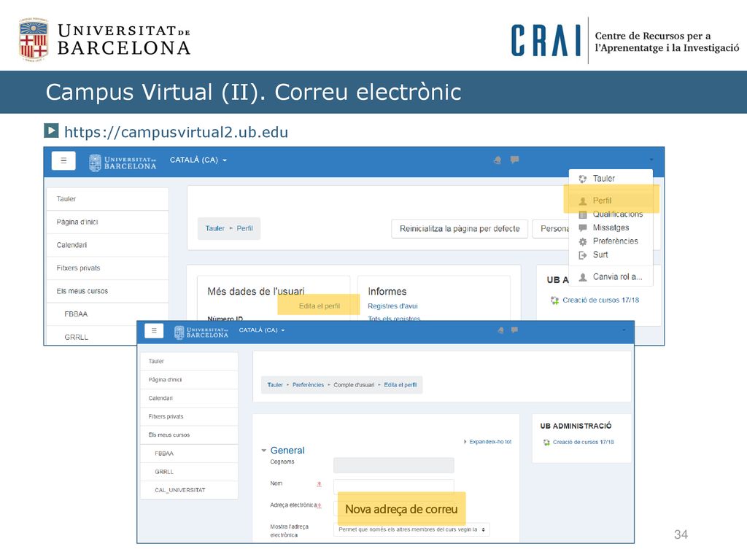The width and height of the screenshot is (747, 560).
Task: Click Nova adreça de correu email field
Action: (x=401, y=509)
